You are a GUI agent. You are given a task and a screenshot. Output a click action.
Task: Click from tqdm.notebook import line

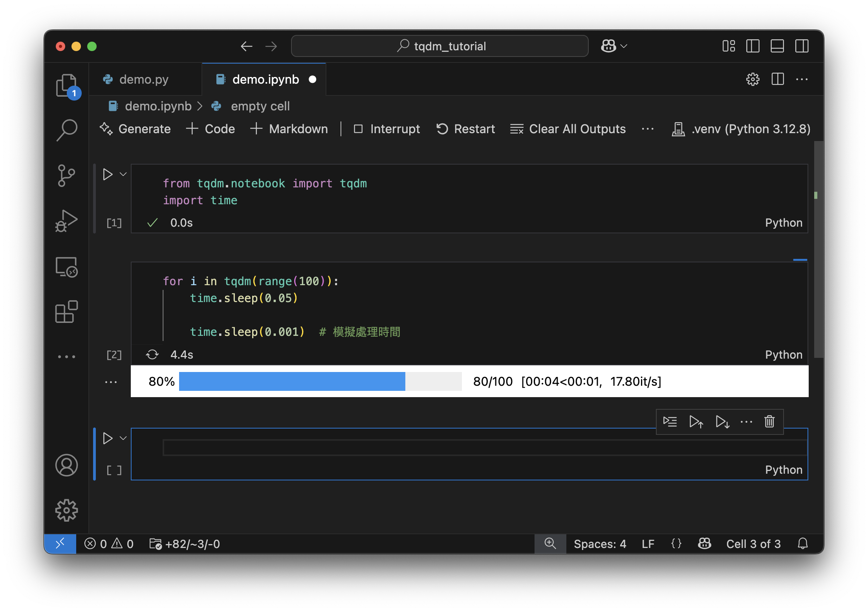click(x=265, y=183)
